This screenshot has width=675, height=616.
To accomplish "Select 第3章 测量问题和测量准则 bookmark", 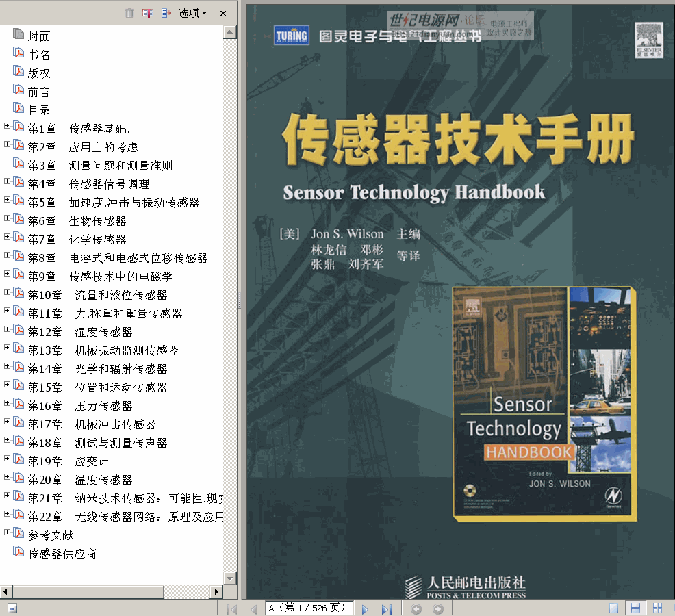I will (x=101, y=166).
